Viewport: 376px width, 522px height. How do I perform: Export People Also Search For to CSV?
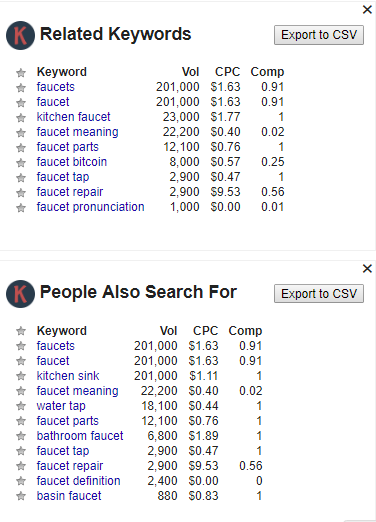[x=319, y=294]
